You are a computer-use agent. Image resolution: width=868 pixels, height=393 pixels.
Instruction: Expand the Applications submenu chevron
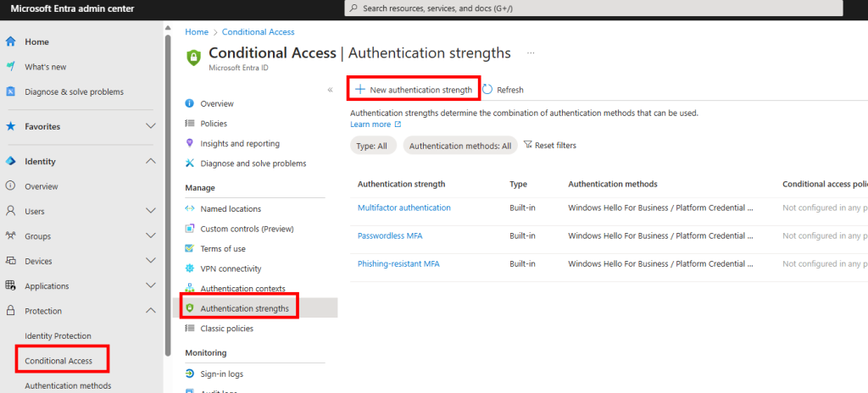(x=151, y=285)
